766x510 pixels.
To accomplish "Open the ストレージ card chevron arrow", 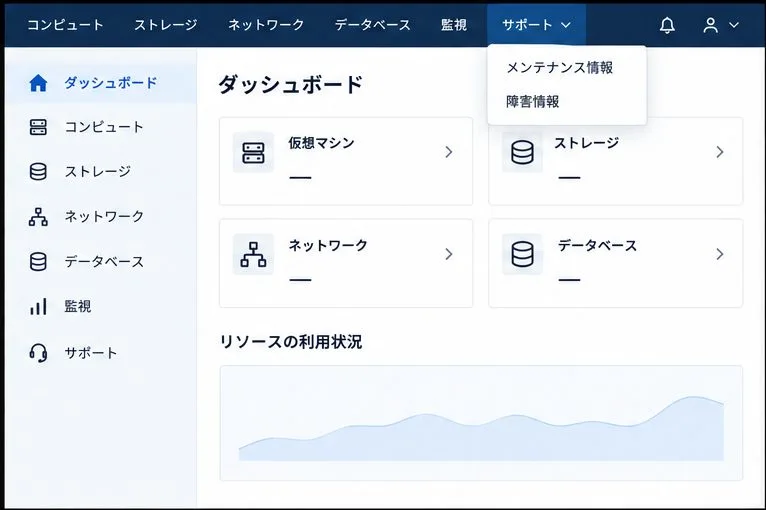I will coord(720,152).
